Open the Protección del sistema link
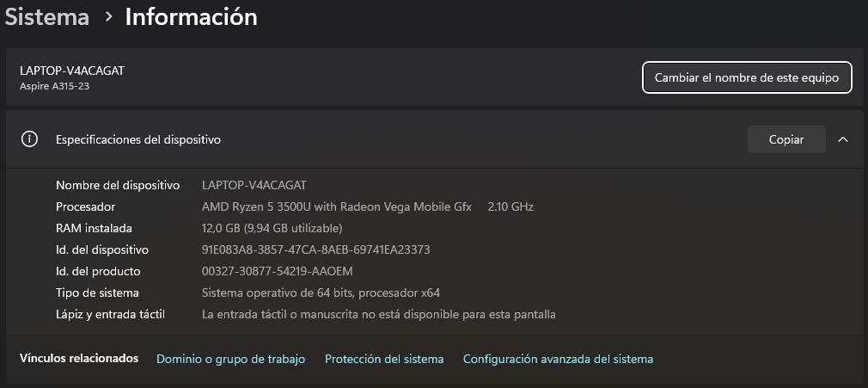 [384, 359]
